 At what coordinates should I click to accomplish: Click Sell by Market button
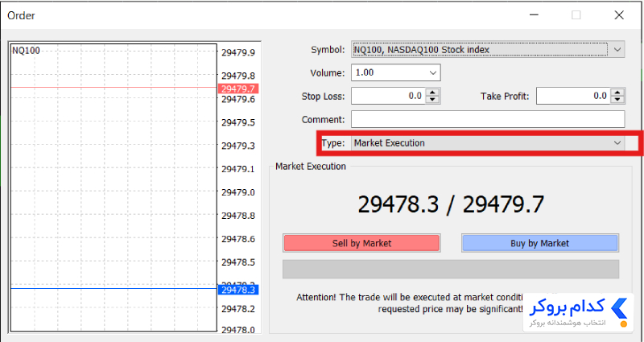[x=361, y=243]
